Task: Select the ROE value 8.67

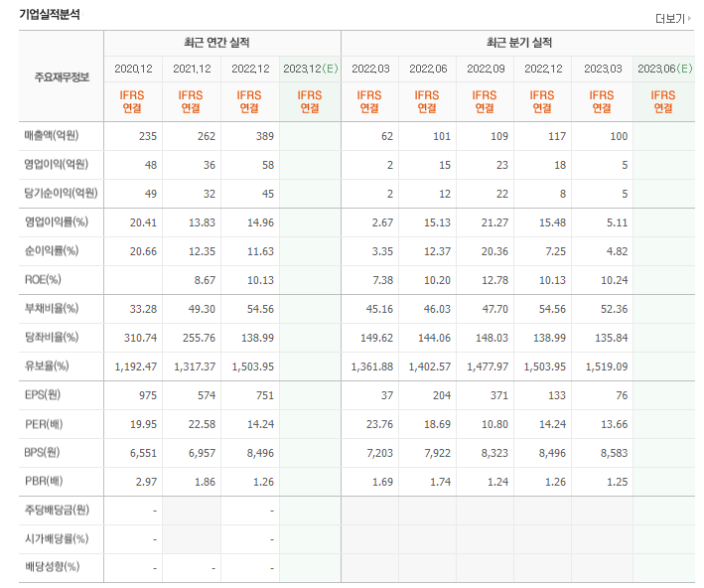Action: [x=205, y=280]
